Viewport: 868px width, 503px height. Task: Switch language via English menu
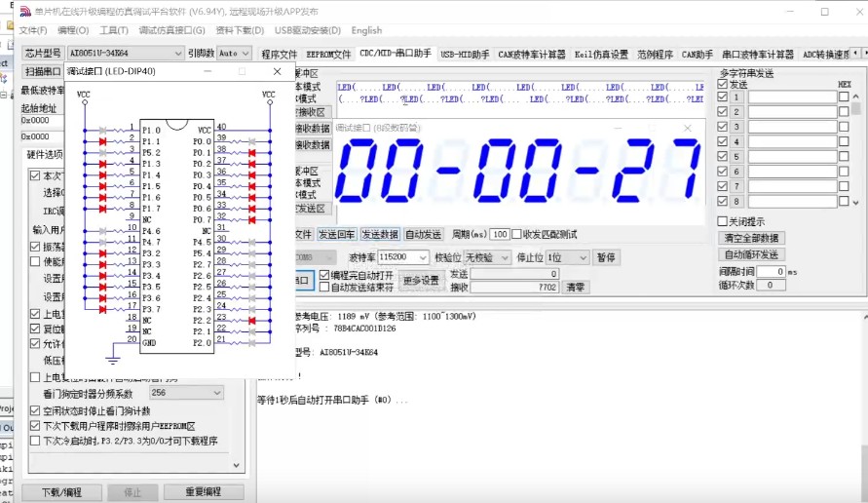coord(366,30)
